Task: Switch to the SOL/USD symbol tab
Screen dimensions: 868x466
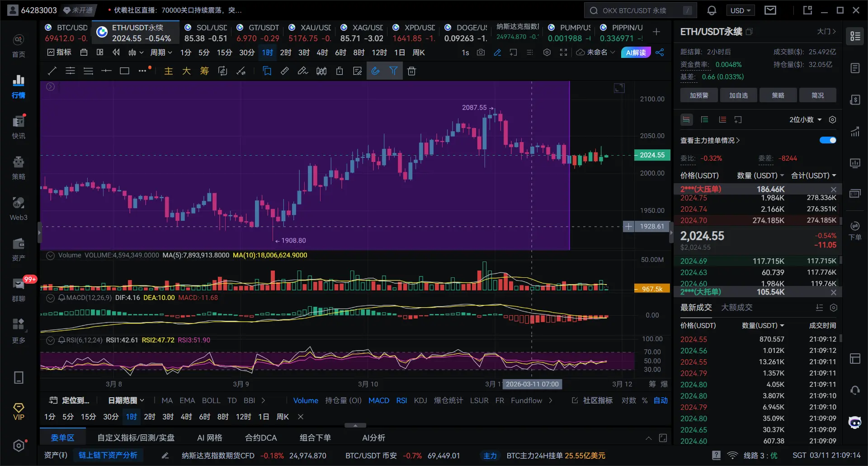Action: 206,33
